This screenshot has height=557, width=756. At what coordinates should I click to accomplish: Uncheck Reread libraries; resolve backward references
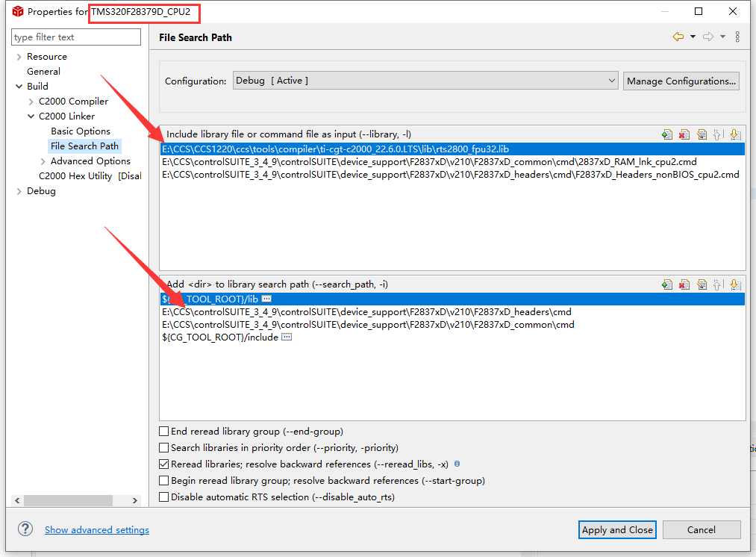pos(164,464)
